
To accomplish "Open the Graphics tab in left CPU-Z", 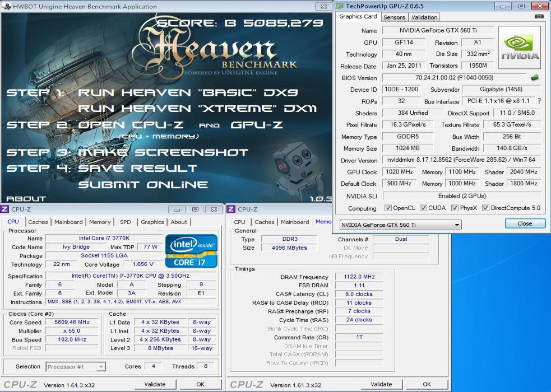I will [152, 222].
